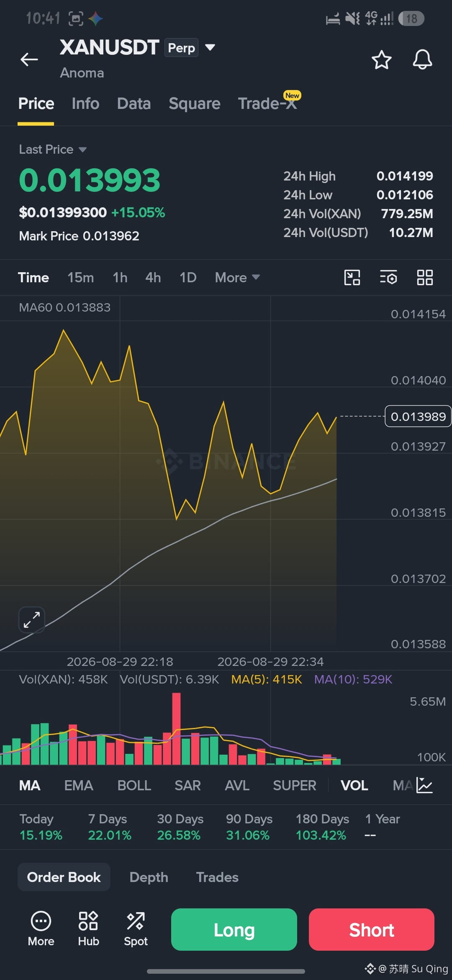This screenshot has height=980, width=452.
Task: Open the Trade-X tab
Action: (268, 103)
